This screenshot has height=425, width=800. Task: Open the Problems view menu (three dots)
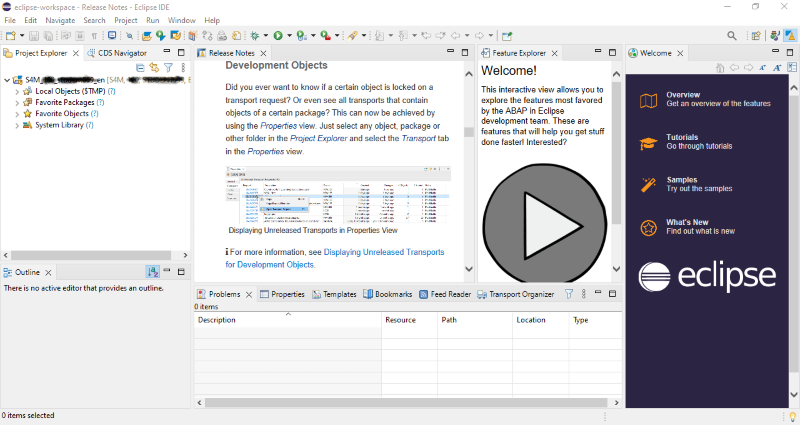[x=584, y=294]
